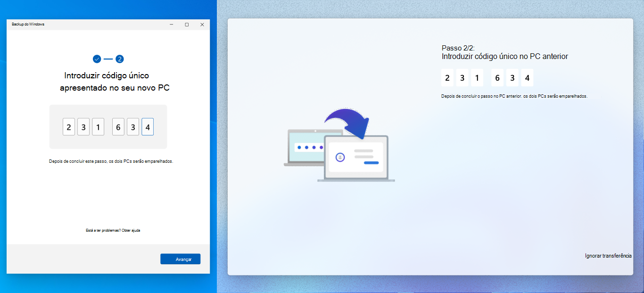Select the last code box containing 4
Screen dimensions: 644x293
click(x=148, y=127)
